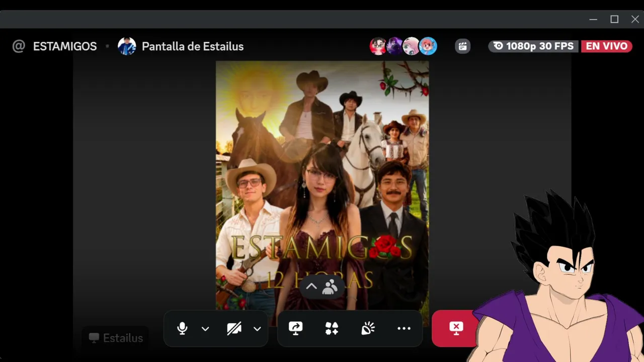Screen dimensions: 644x362
Task: Click the pink-haired viewer avatar
Action: pos(412,46)
